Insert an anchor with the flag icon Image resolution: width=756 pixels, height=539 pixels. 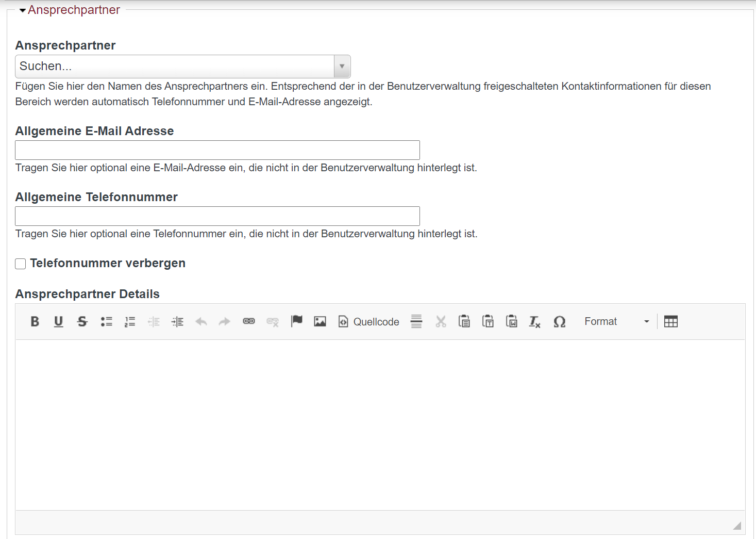click(x=297, y=321)
